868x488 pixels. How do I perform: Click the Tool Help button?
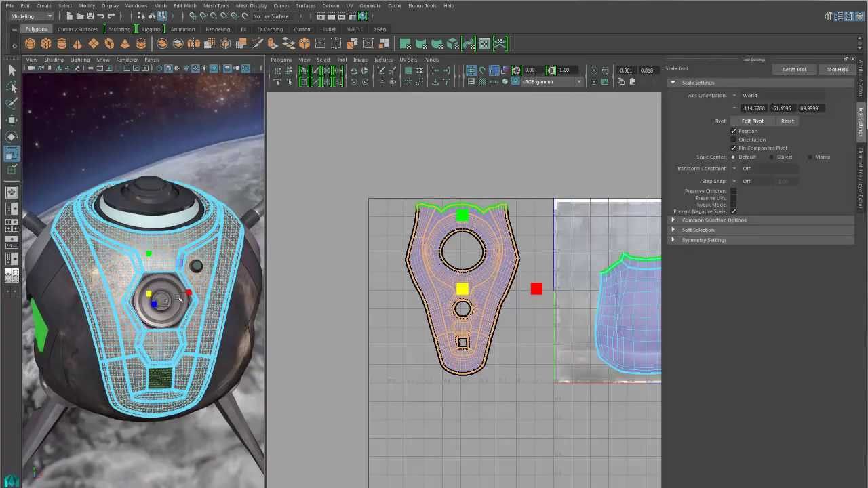coord(837,69)
